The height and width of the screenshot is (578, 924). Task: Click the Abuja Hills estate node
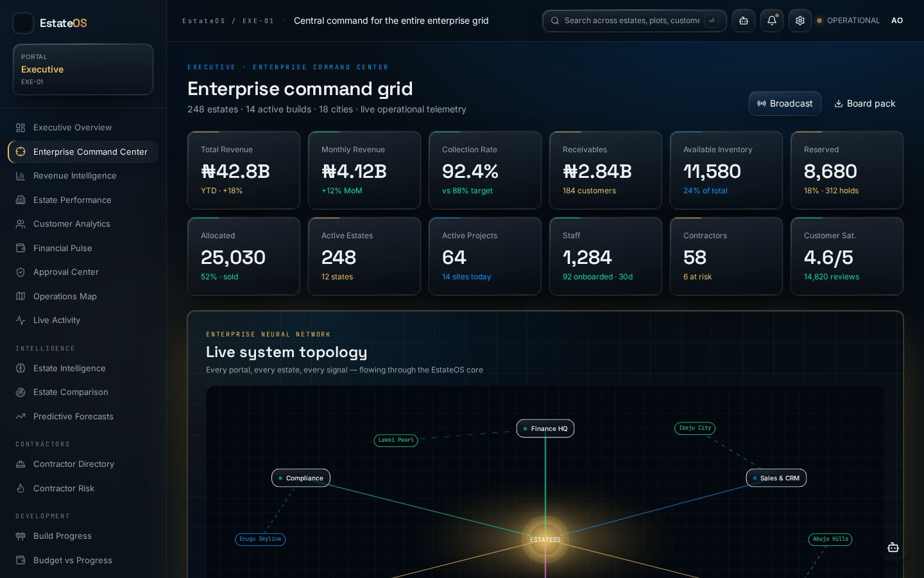[x=830, y=539]
